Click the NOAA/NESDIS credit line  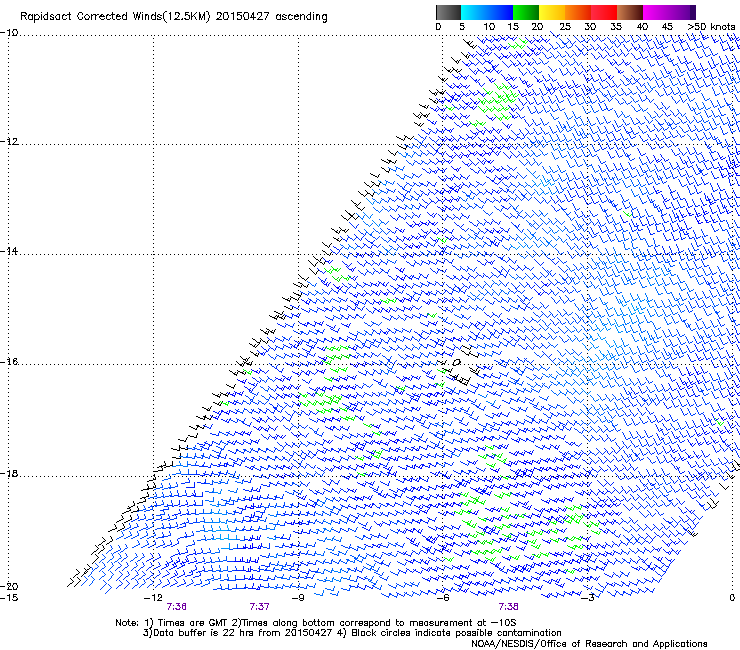tap(589, 644)
